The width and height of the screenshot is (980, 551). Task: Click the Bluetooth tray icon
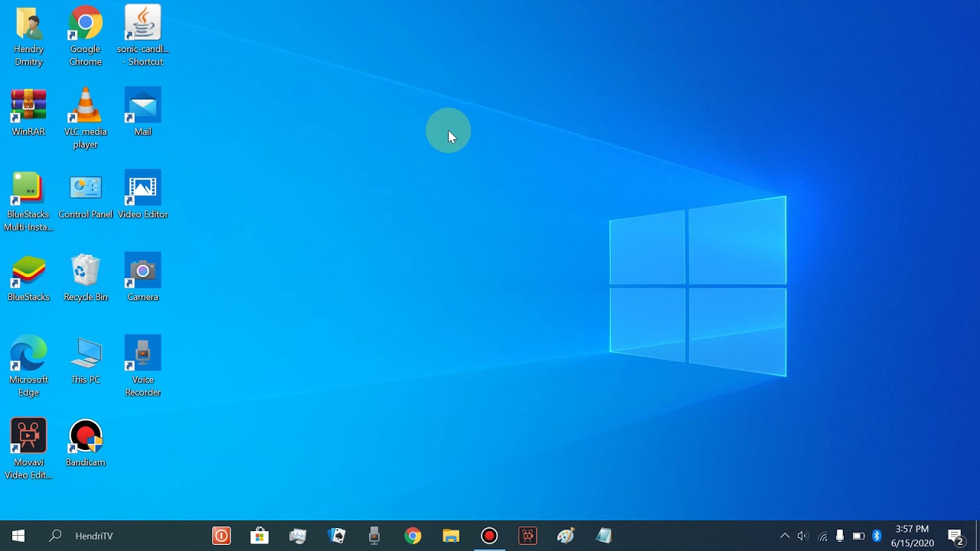pos(877,536)
